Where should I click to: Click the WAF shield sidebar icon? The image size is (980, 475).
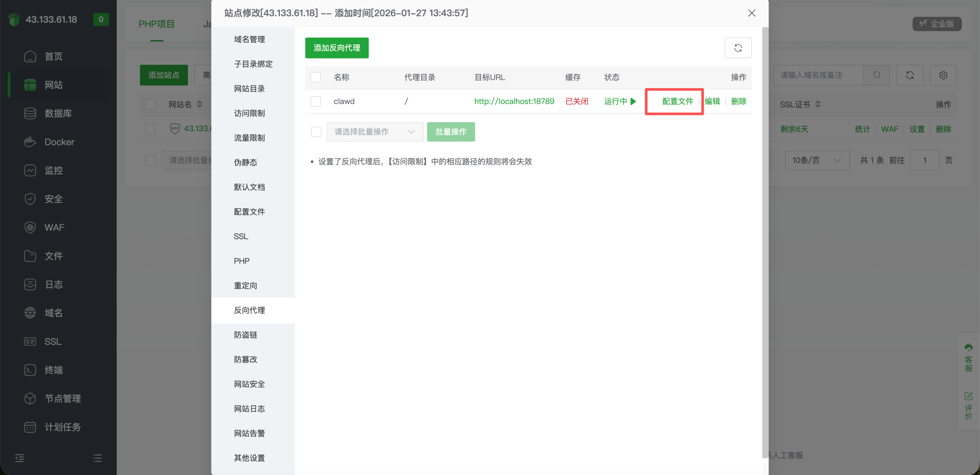click(x=30, y=227)
